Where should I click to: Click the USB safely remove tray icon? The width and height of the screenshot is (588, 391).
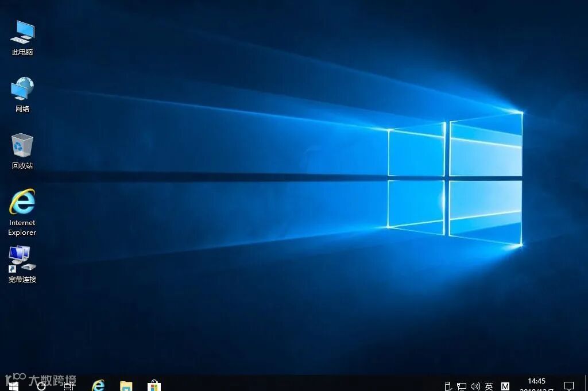pyautogui.click(x=448, y=386)
